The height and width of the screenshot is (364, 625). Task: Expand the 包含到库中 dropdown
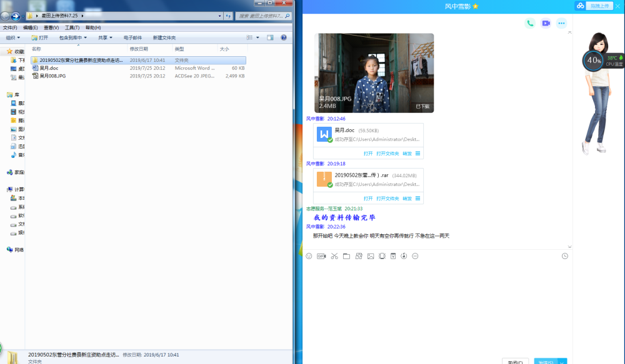73,38
